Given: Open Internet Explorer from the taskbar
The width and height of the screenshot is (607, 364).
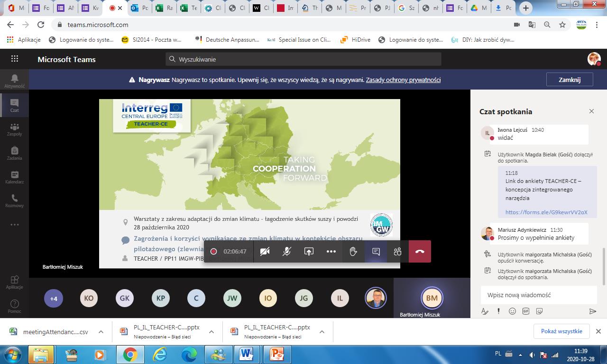Looking at the screenshot, I should click(160, 355).
